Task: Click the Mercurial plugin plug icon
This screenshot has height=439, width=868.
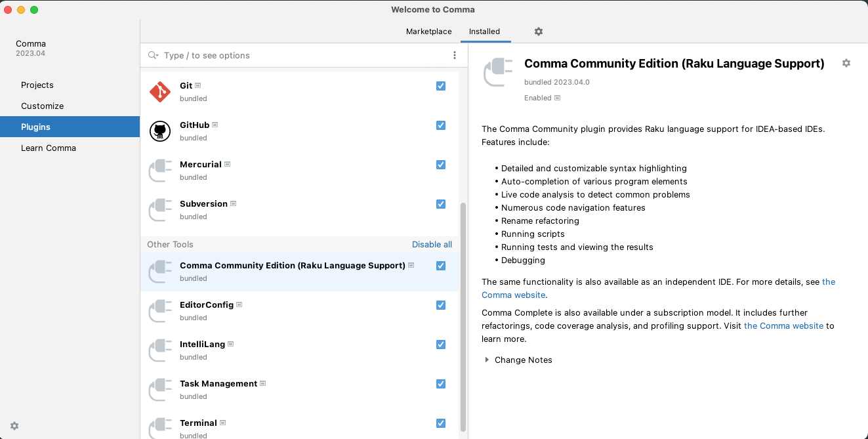Action: [x=160, y=171]
